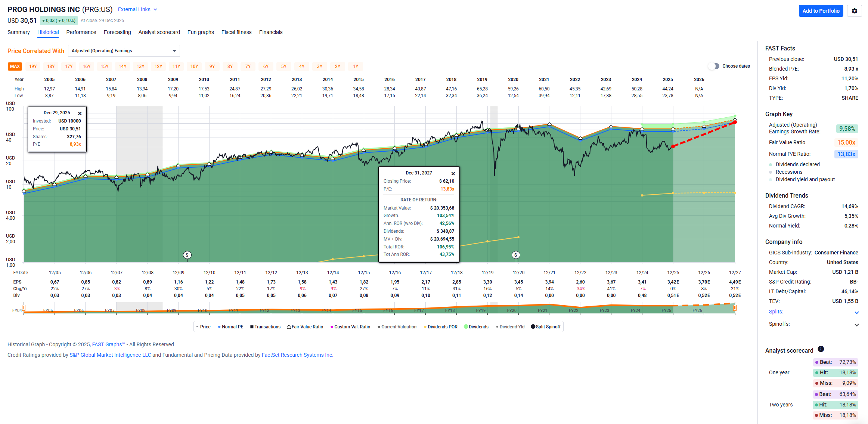The image size is (868, 424).
Task: Expand the Splits section
Action: click(x=856, y=312)
